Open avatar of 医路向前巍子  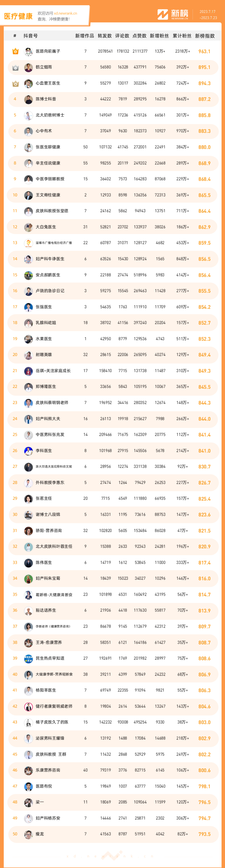[28, 52]
